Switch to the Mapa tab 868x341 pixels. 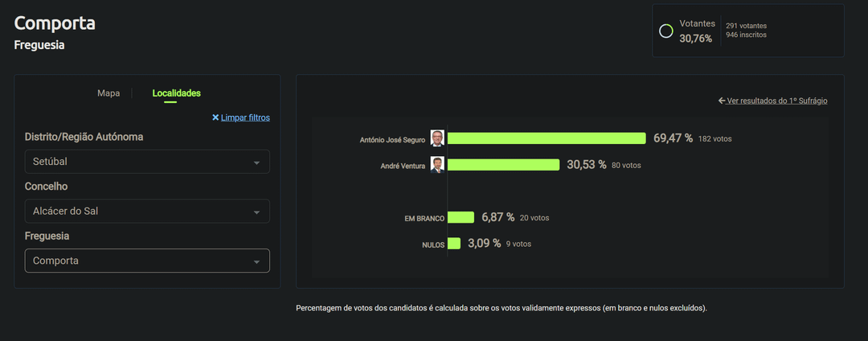(108, 93)
